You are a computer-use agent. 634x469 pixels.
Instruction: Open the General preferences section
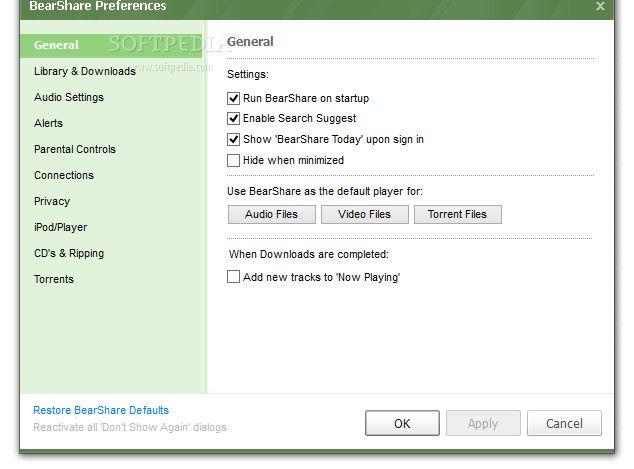pyautogui.click(x=111, y=45)
